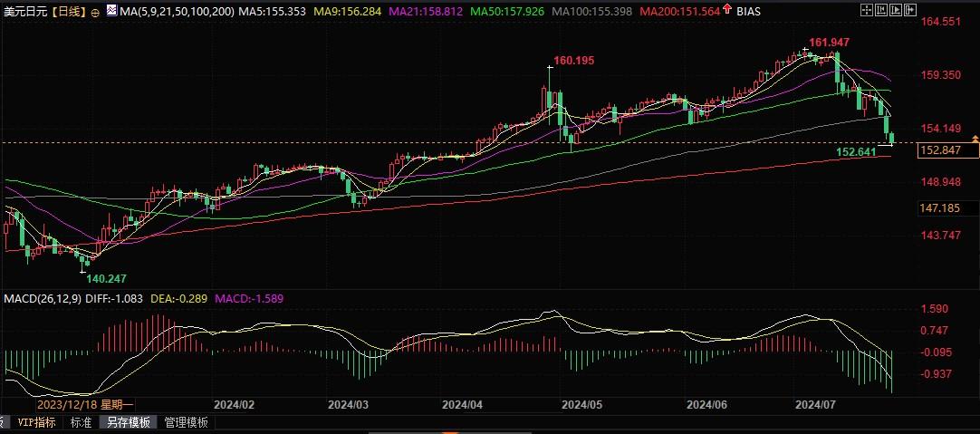Click the 143.747 price axis label
Image resolution: width=980 pixels, height=434 pixels.
(x=941, y=236)
